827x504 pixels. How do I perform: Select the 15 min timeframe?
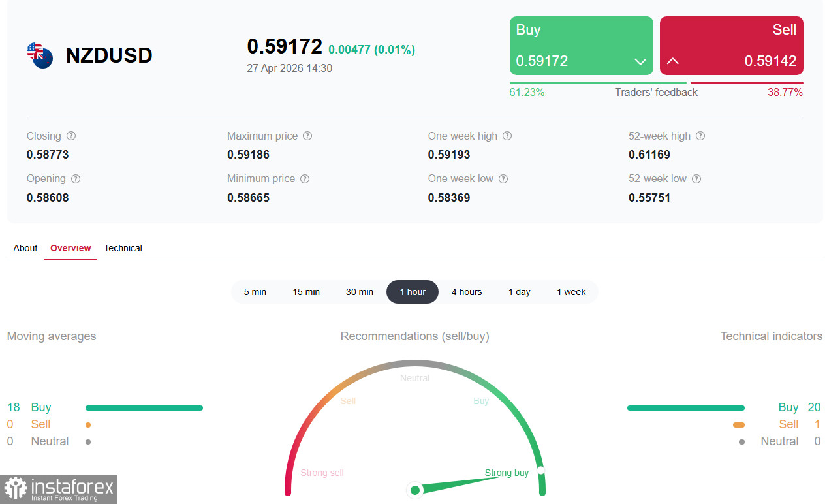click(x=306, y=292)
